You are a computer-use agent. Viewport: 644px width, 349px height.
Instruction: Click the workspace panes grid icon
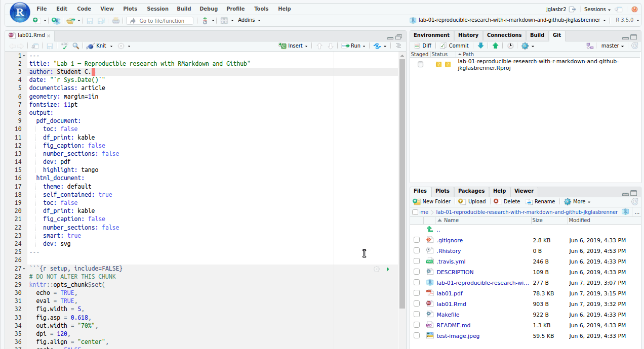click(x=224, y=20)
